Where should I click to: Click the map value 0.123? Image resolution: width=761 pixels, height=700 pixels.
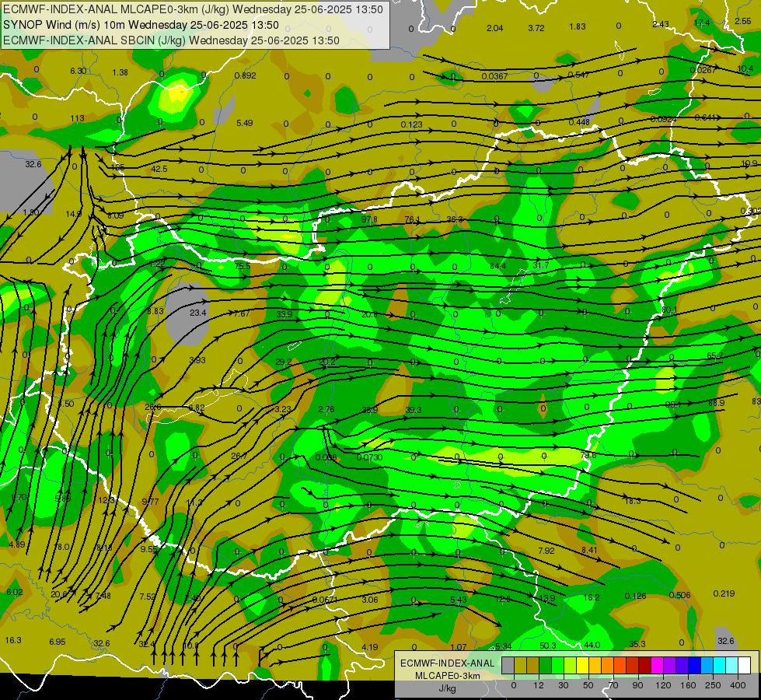tap(411, 125)
